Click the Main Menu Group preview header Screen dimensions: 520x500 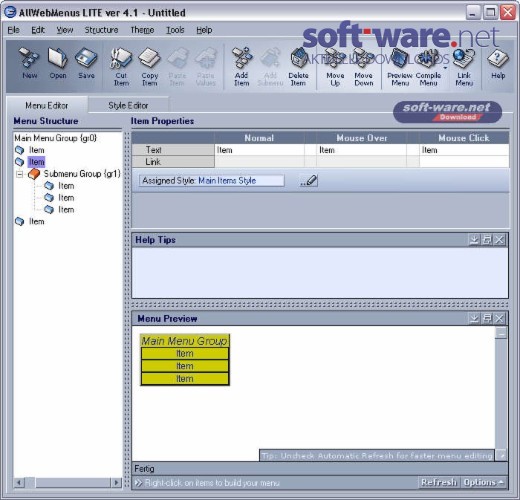coord(185,341)
